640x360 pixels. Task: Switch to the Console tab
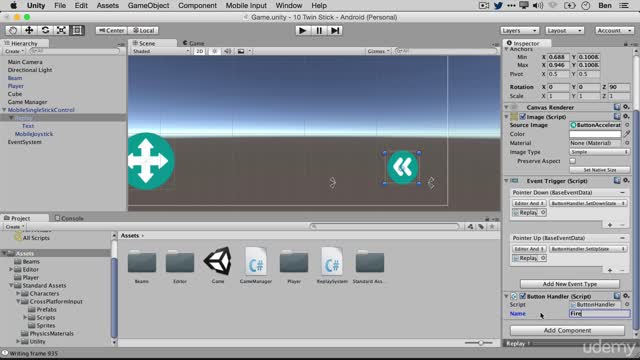(x=69, y=218)
